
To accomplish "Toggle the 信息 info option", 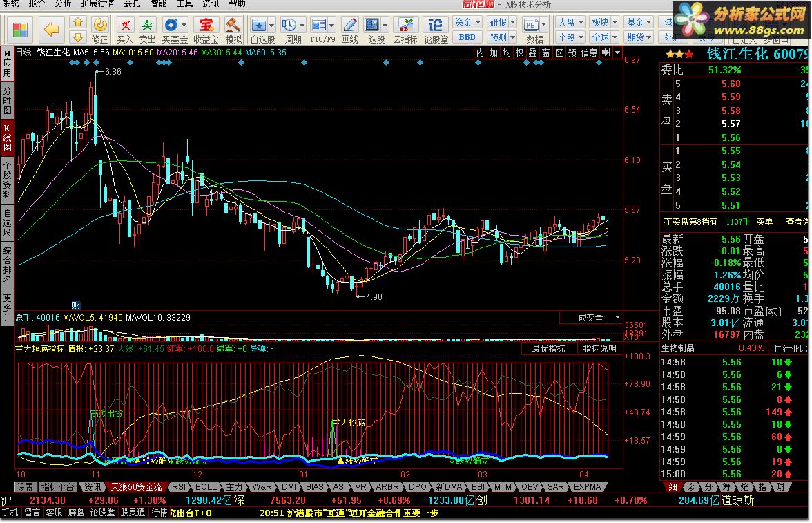I will tap(589, 53).
